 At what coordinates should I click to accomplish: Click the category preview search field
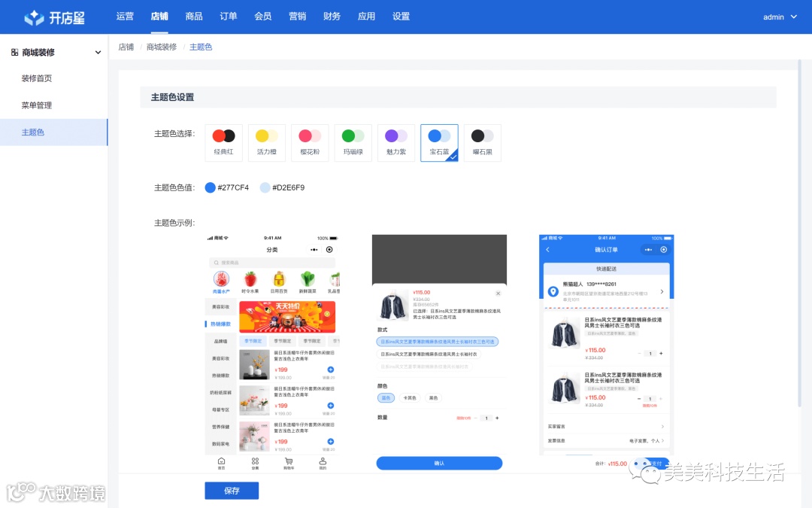pyautogui.click(x=272, y=263)
